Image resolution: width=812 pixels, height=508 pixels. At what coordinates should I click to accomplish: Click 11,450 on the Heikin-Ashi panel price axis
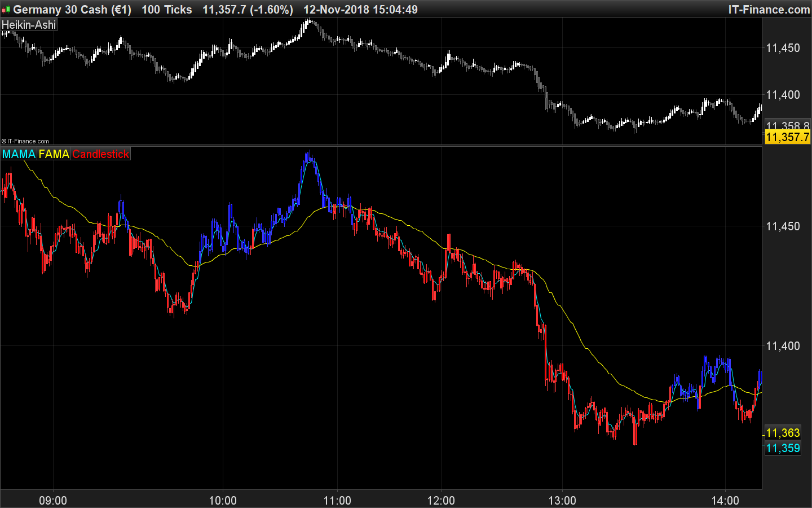783,48
